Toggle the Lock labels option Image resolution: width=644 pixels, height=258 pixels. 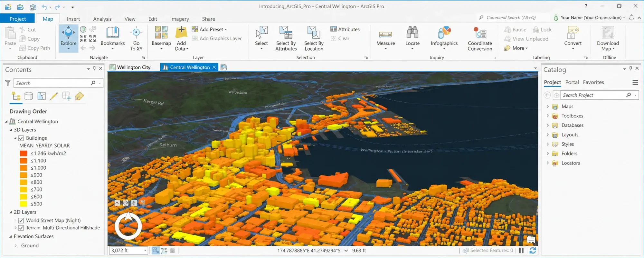coord(542,30)
